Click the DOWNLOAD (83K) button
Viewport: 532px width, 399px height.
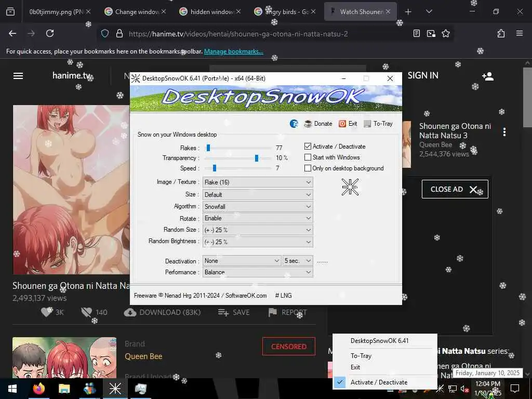click(162, 312)
